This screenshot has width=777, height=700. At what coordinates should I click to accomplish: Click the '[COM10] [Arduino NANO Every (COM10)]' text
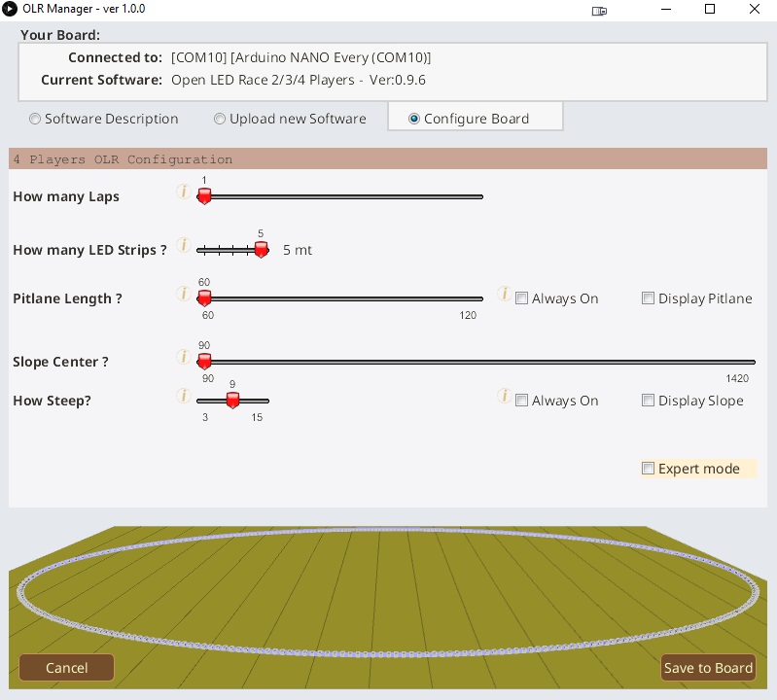click(x=300, y=57)
